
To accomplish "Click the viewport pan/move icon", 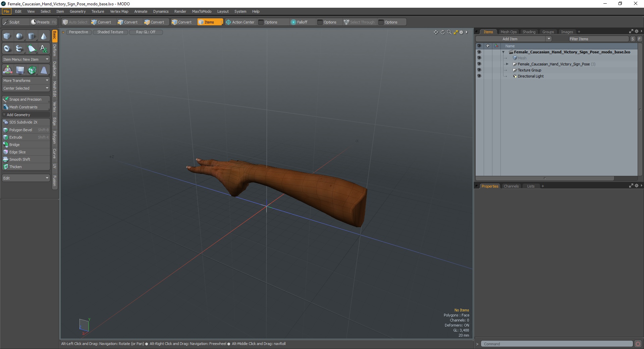I will [436, 32].
